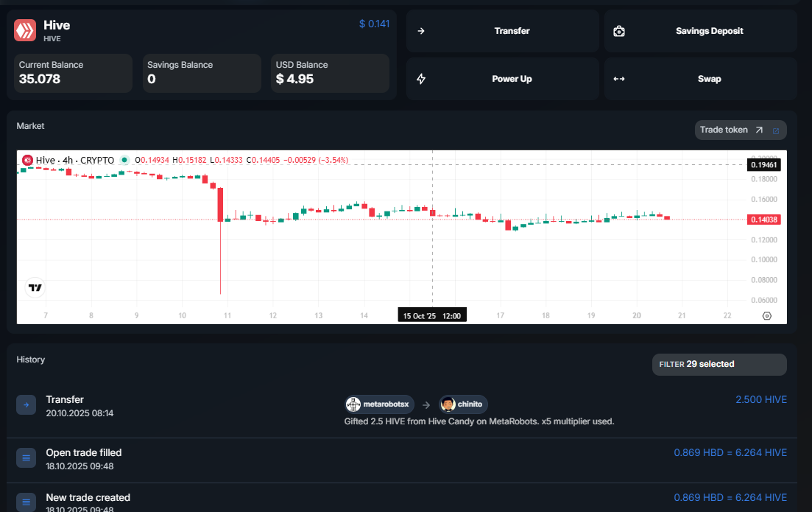Click the $ 0.141 price link

[374, 24]
